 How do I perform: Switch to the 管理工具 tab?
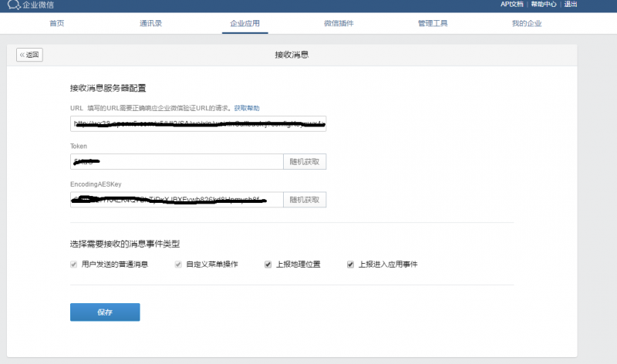tap(433, 23)
